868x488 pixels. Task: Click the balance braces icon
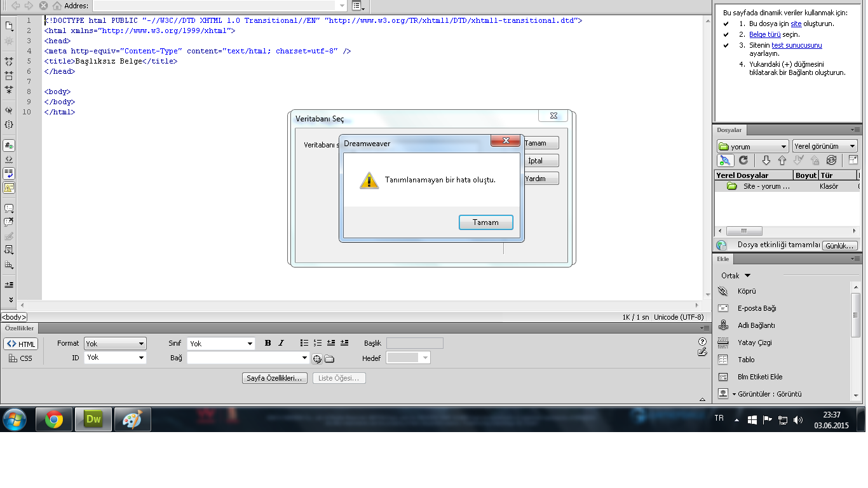[9, 125]
